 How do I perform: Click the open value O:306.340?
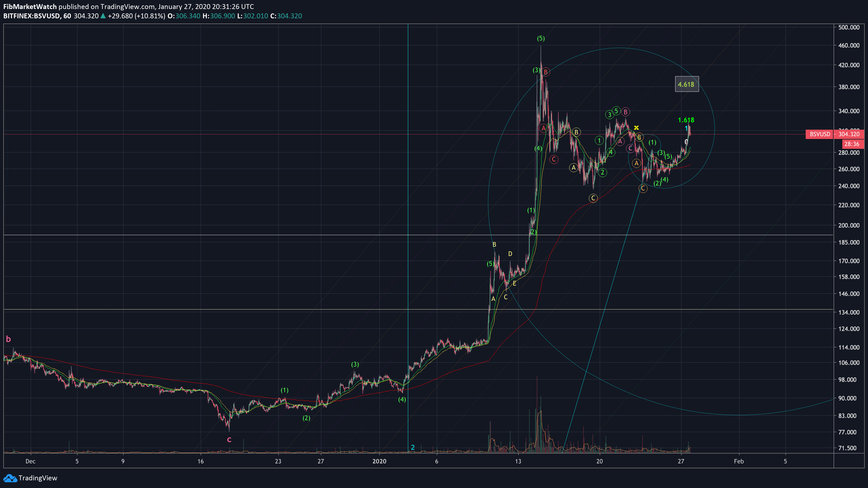tap(184, 16)
